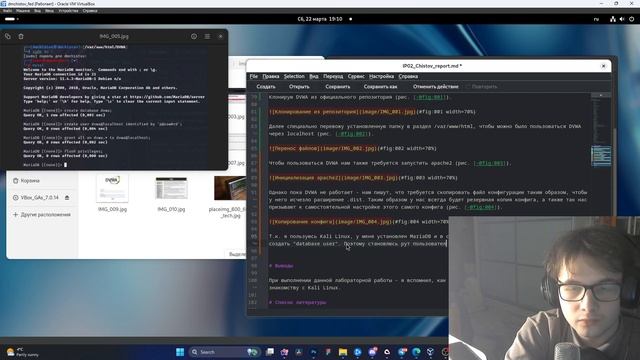Switch the ru keyboard layout indicator
Image resolution: width=640 pixels, height=360 pixels.
(596, 19)
